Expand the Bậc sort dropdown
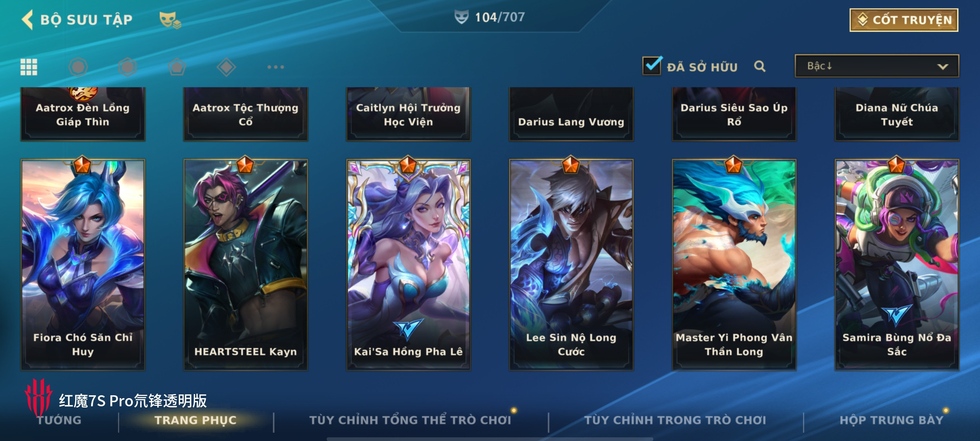This screenshot has height=441, width=980. click(x=877, y=66)
